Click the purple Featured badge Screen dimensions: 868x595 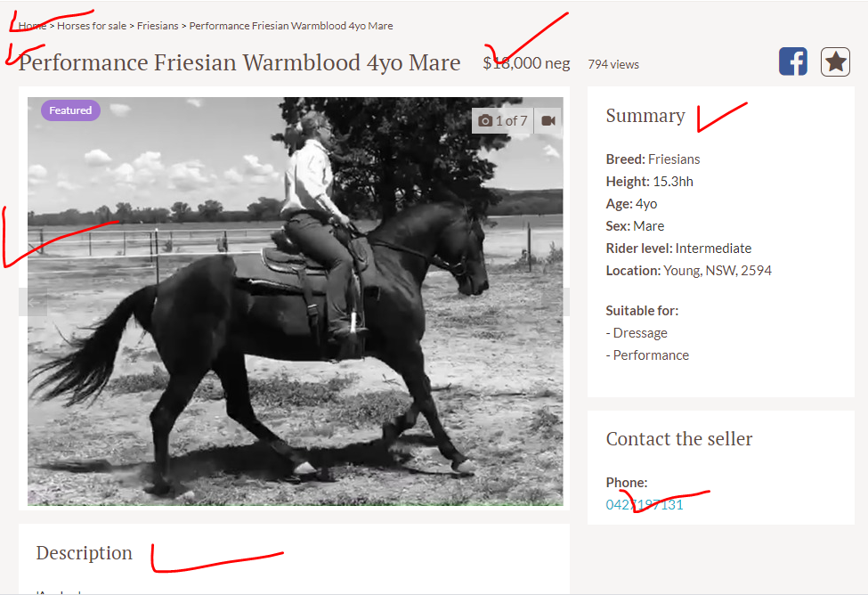point(70,110)
